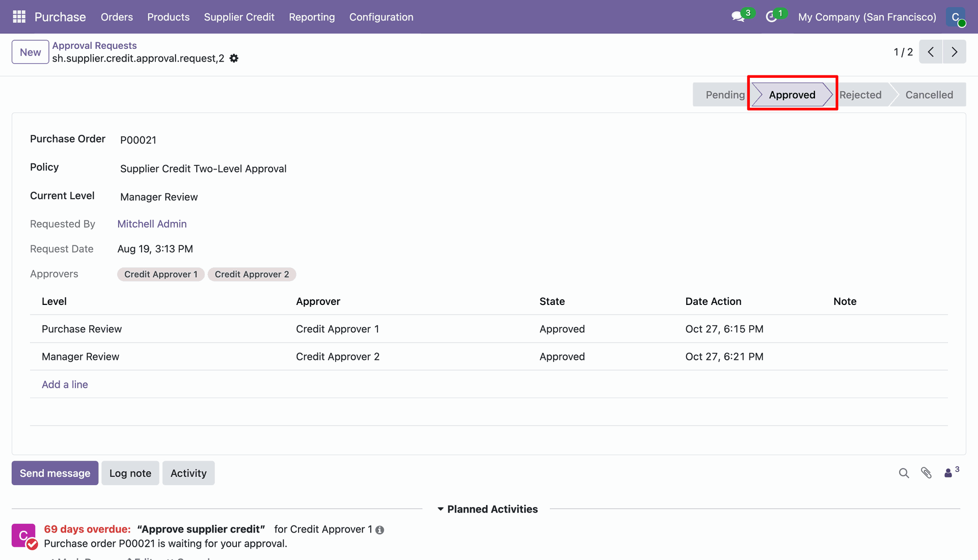This screenshot has width=978, height=560.
Task: Click the Send message button
Action: [x=55, y=473]
